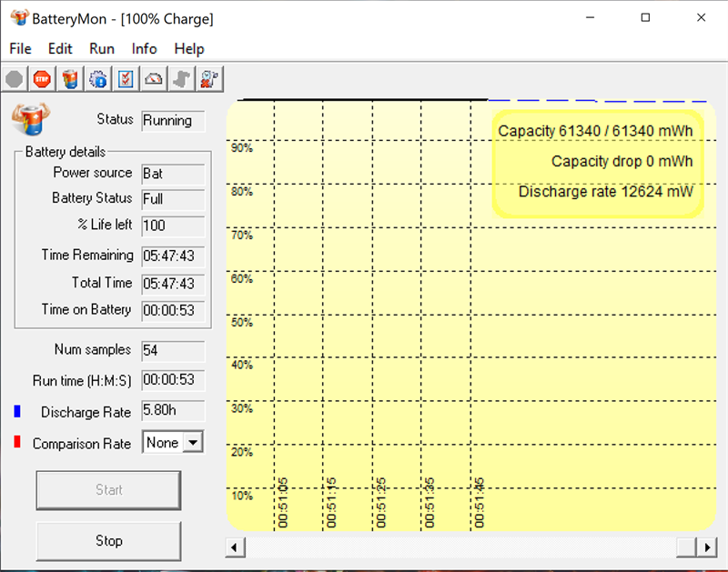
Task: Click the Time Remaining value field
Action: [173, 256]
